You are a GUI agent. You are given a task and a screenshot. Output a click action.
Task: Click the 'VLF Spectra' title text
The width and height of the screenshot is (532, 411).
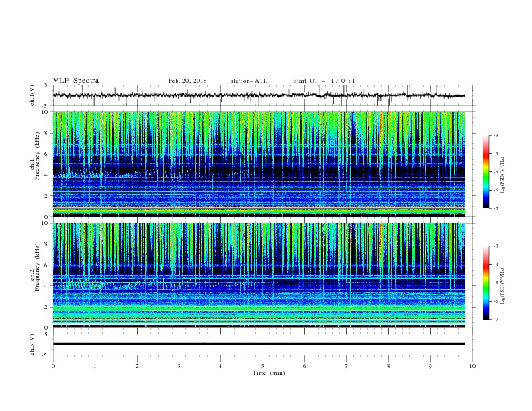pos(76,81)
